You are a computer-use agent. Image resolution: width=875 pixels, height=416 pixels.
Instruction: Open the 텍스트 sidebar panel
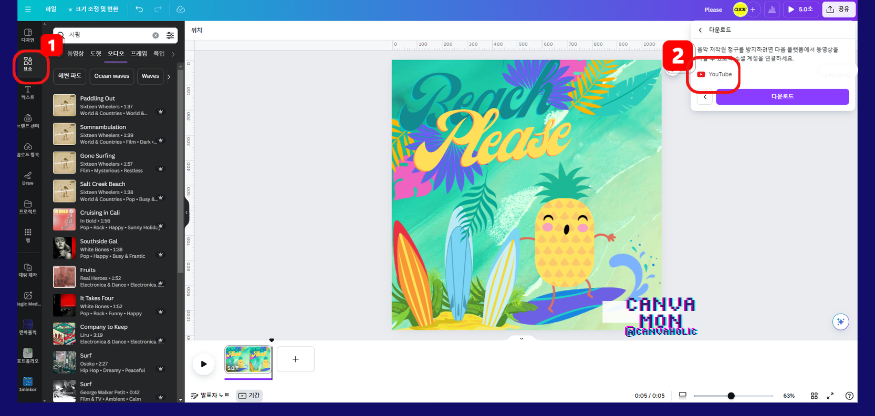click(28, 93)
